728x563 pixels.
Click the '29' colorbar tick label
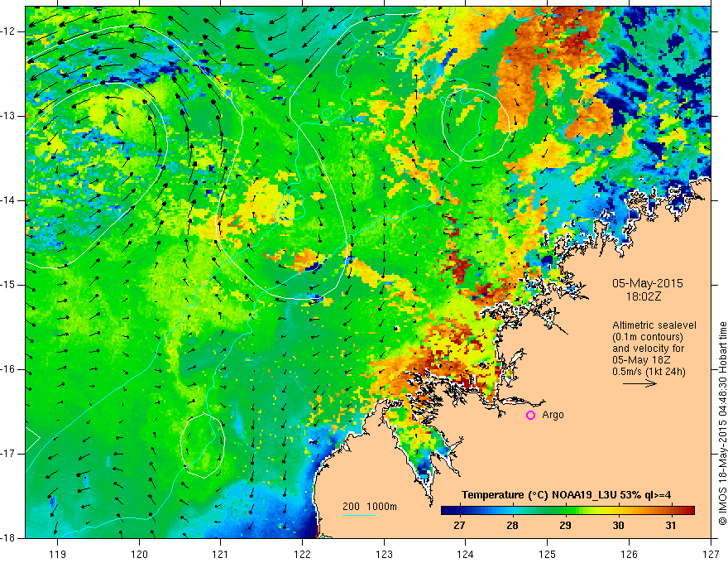click(565, 526)
